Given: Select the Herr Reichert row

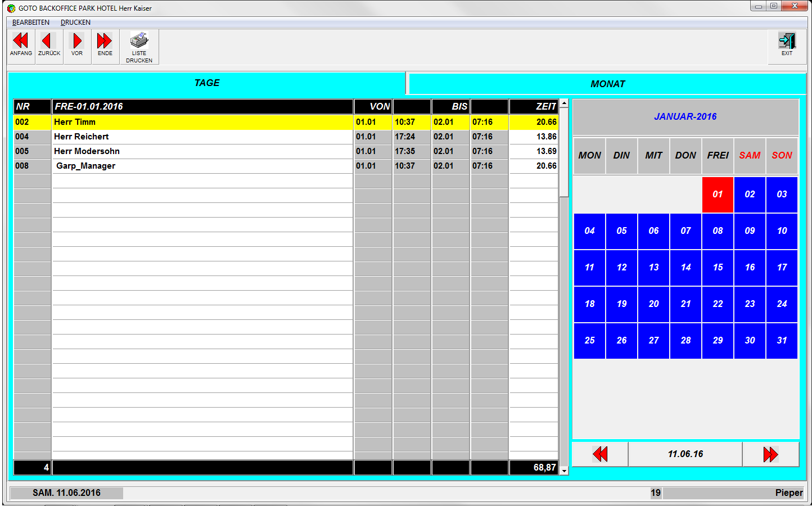Looking at the screenshot, I should (82, 137).
